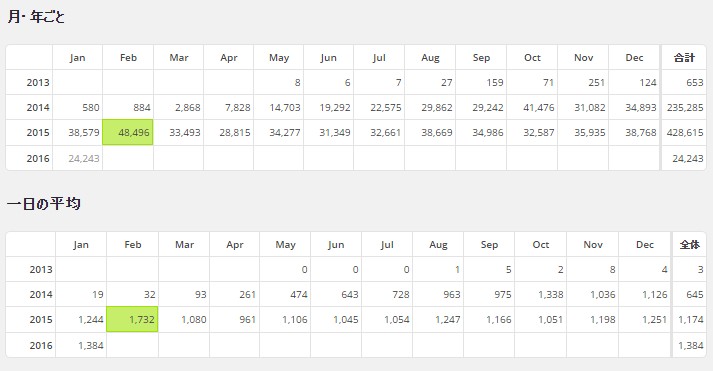Click the 月・年ごと section heading
The height and width of the screenshot is (371, 713).
click(36, 17)
